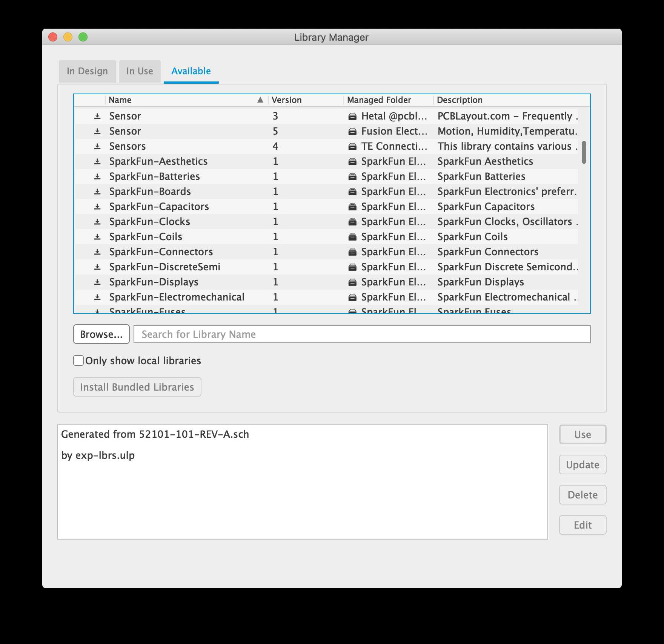The width and height of the screenshot is (664, 644).
Task: Select the SparkFun-Coils library name
Action: 146,237
